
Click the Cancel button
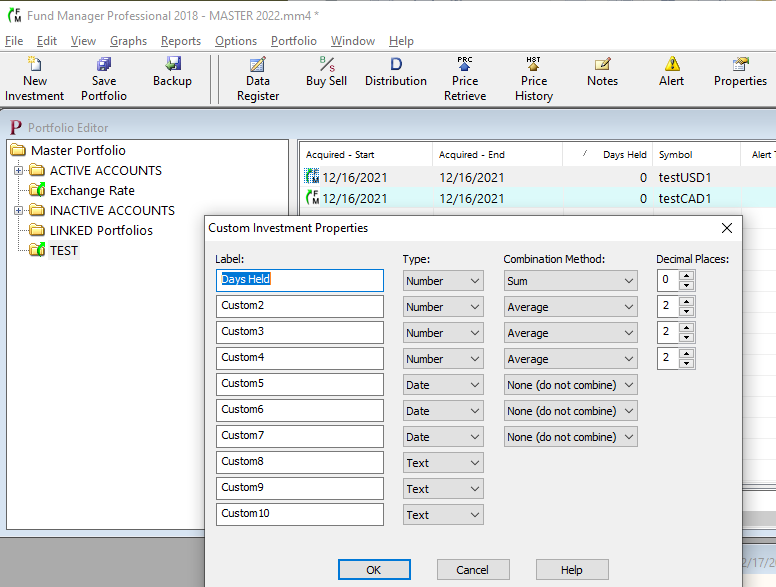click(473, 570)
